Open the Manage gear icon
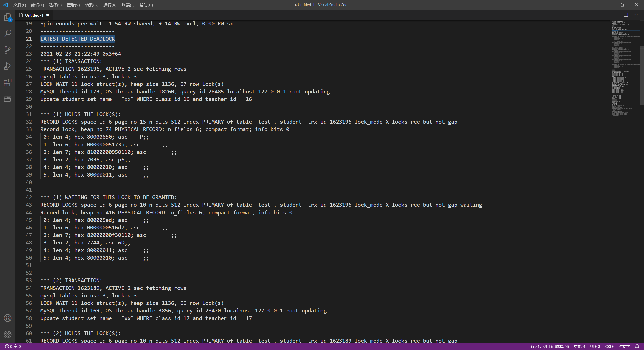Screen dimensions: 644x350 (x=8, y=334)
